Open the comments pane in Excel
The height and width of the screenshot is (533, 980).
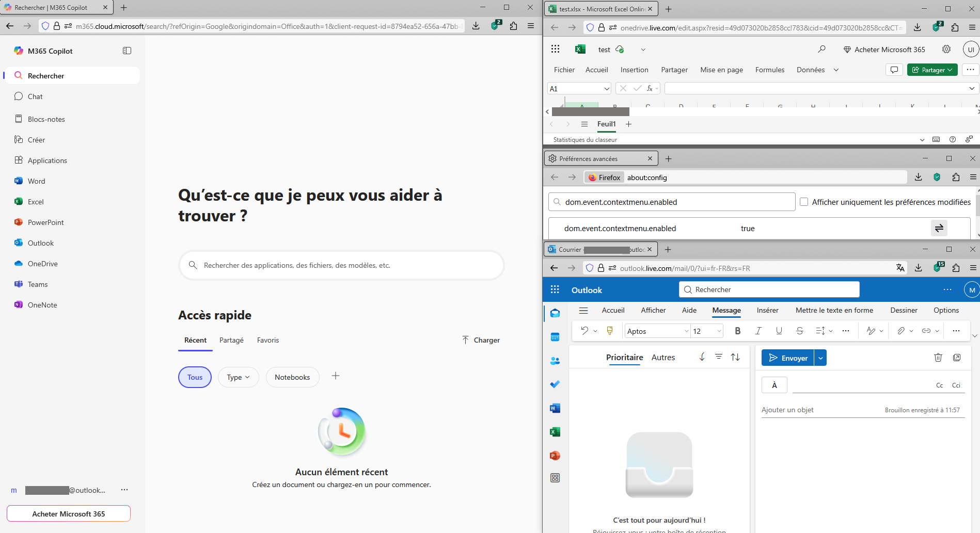[894, 70]
